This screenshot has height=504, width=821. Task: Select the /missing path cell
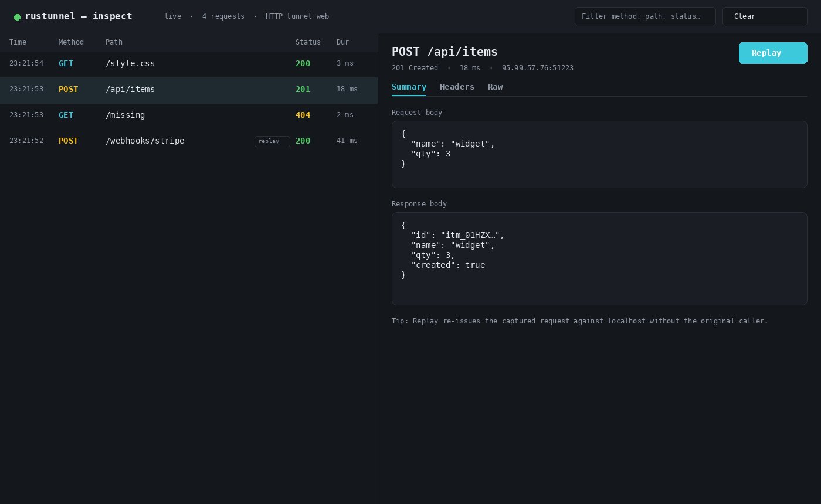coord(125,115)
